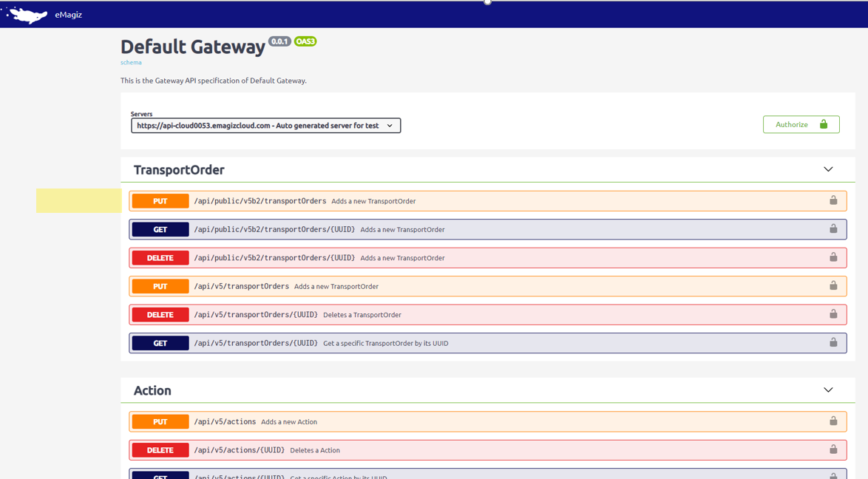This screenshot has width=868, height=479.
Task: Click the lock icon on DELETE /api/v5/actions/{UUID}
Action: 834,449
